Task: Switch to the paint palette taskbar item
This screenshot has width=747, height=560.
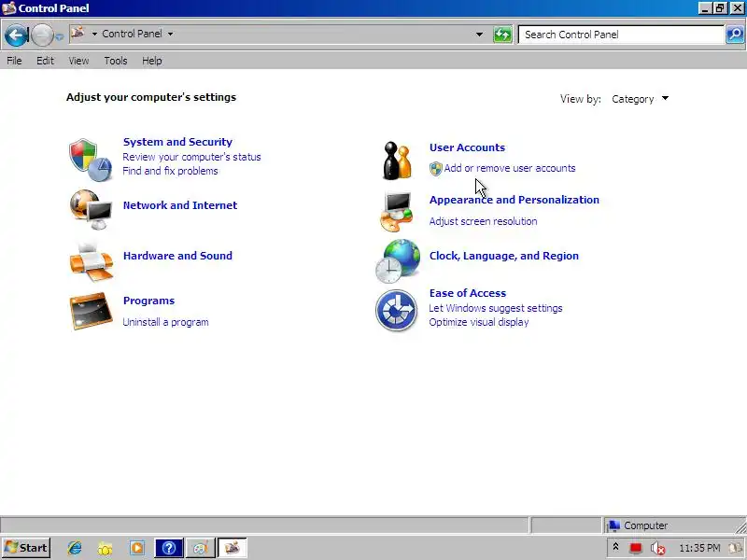Action: pyautogui.click(x=200, y=548)
